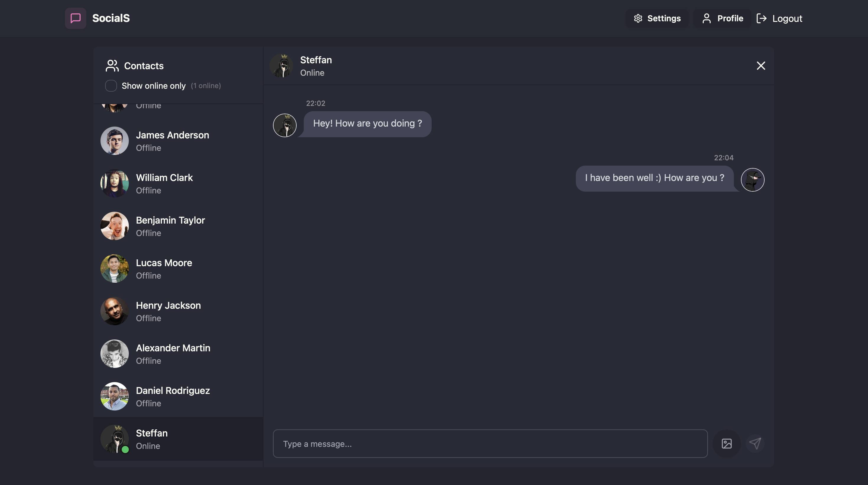Image resolution: width=868 pixels, height=485 pixels.
Task: Click the SocialS chat bubble logo icon
Action: click(x=75, y=18)
